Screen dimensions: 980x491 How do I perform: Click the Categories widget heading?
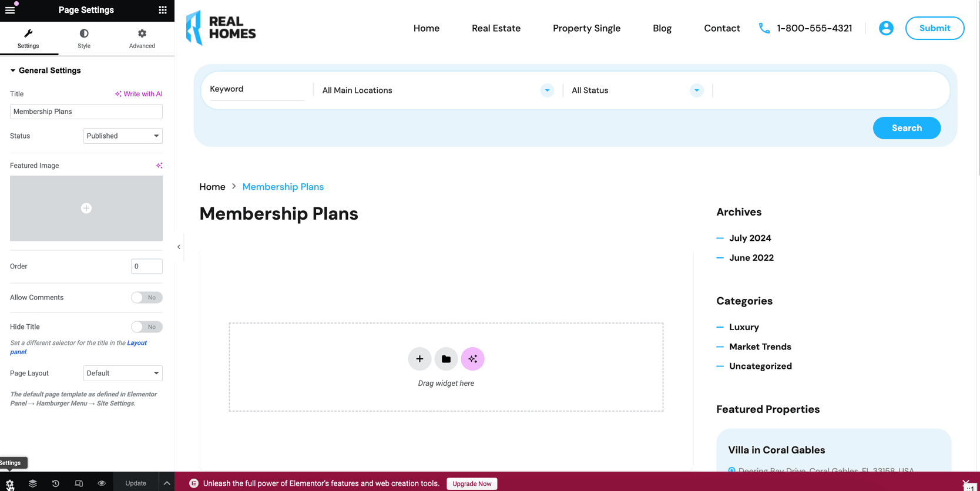pos(744,301)
